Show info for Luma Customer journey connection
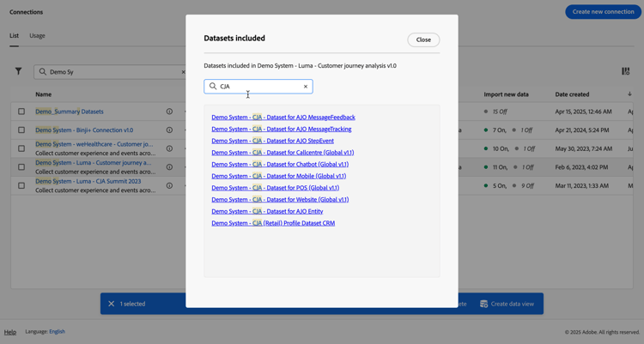644x344 pixels. click(169, 167)
